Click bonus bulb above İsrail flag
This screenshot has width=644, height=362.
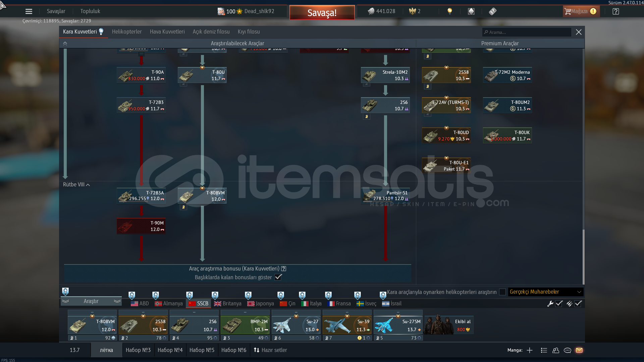[x=383, y=295]
